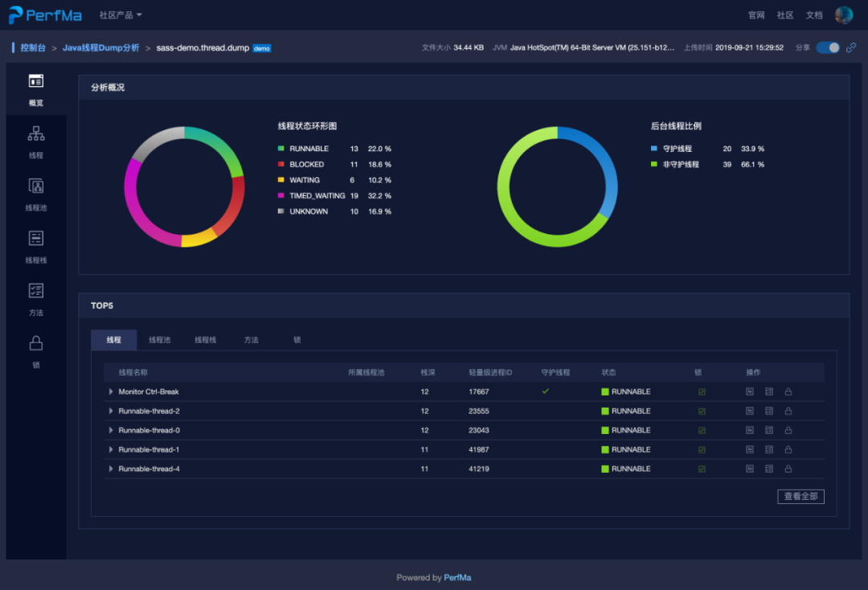
Task: Go to 控制台 breadcrumb link
Action: click(33, 47)
